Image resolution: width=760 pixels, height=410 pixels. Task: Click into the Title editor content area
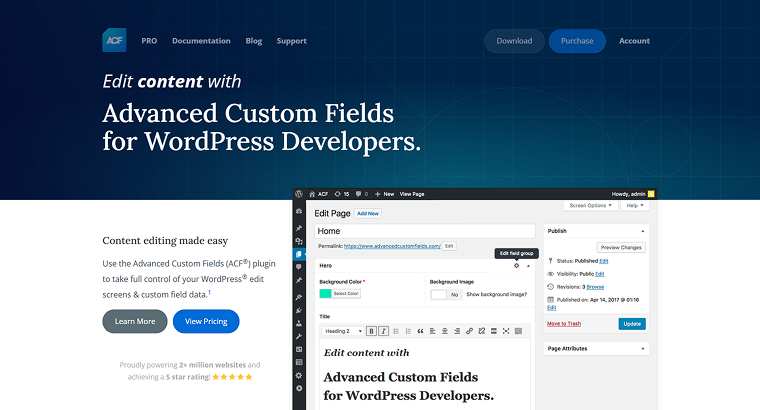pos(425,375)
